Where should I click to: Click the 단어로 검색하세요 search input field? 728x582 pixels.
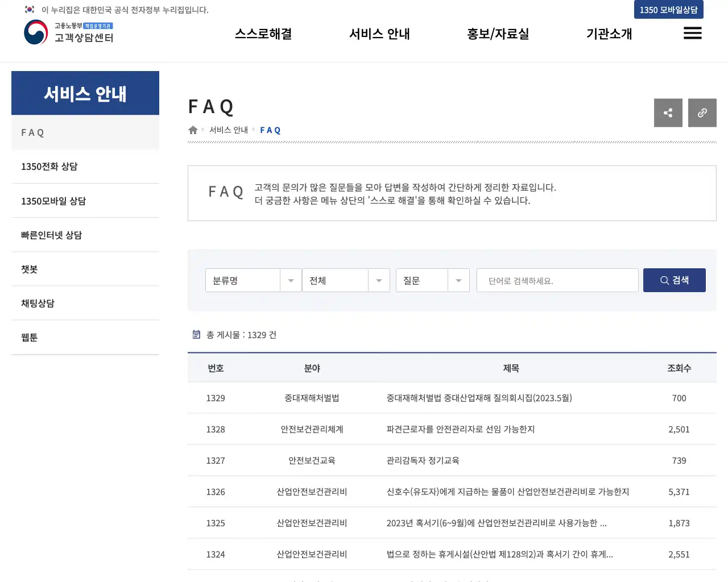click(557, 280)
